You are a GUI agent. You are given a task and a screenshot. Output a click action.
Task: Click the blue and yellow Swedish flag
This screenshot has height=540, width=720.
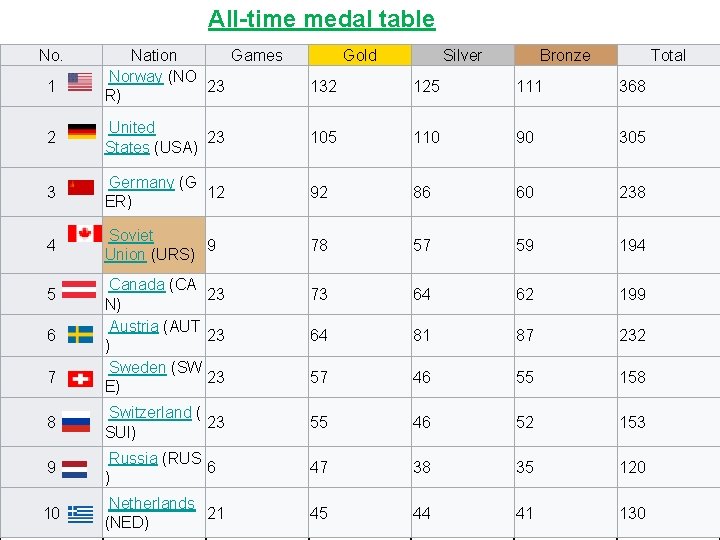click(x=80, y=334)
